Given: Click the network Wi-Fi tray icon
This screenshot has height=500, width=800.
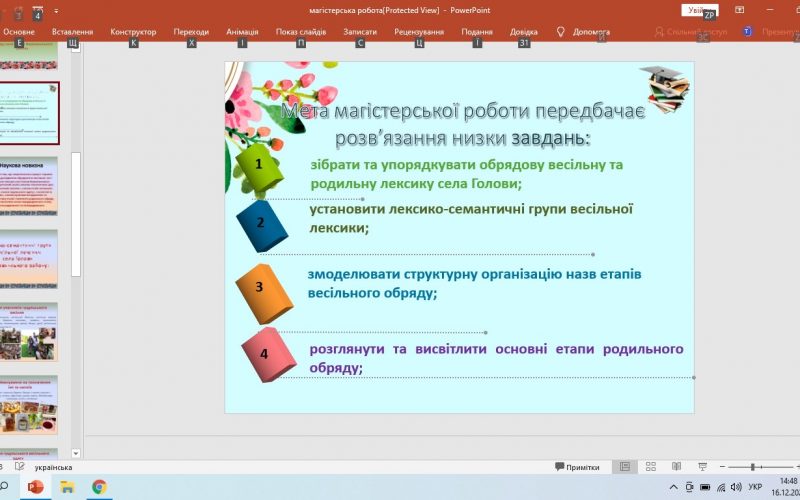Looking at the screenshot, I should (721, 487).
